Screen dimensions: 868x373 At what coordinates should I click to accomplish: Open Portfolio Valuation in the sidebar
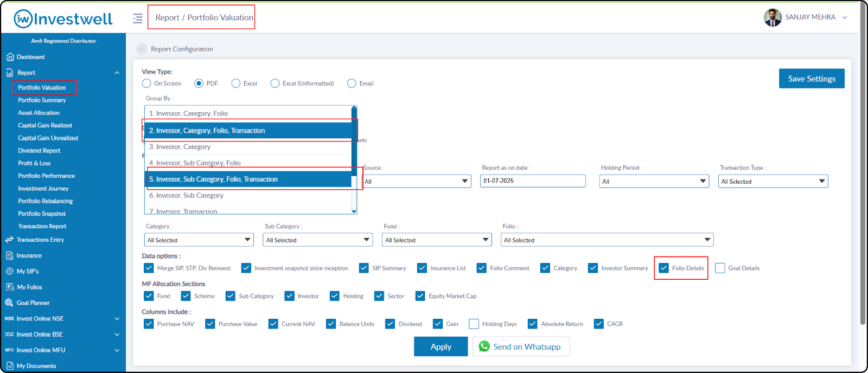tap(42, 87)
